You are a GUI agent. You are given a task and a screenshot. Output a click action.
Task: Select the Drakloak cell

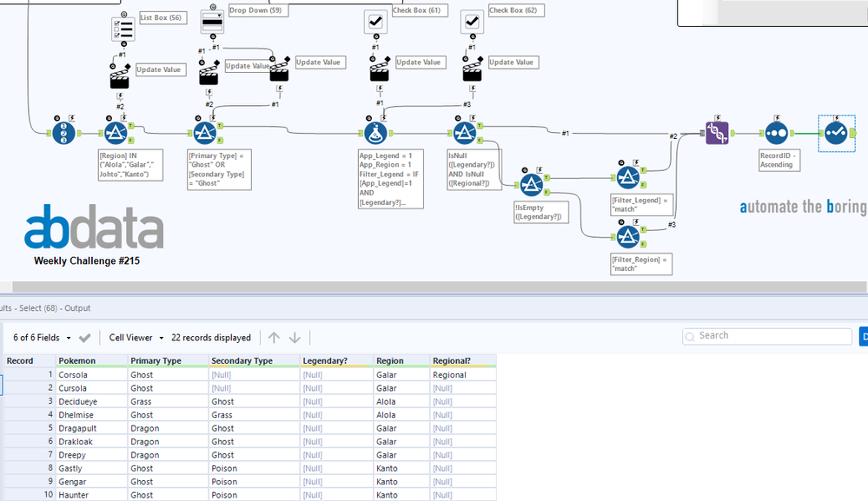92,441
